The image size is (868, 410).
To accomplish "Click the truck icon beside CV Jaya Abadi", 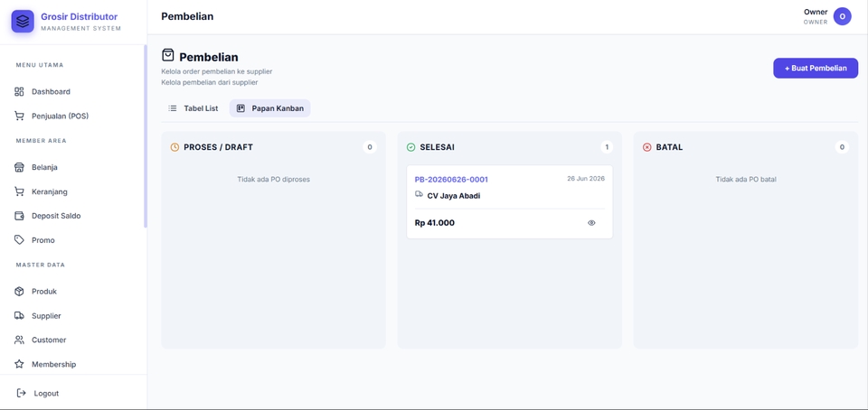I will 419,194.
